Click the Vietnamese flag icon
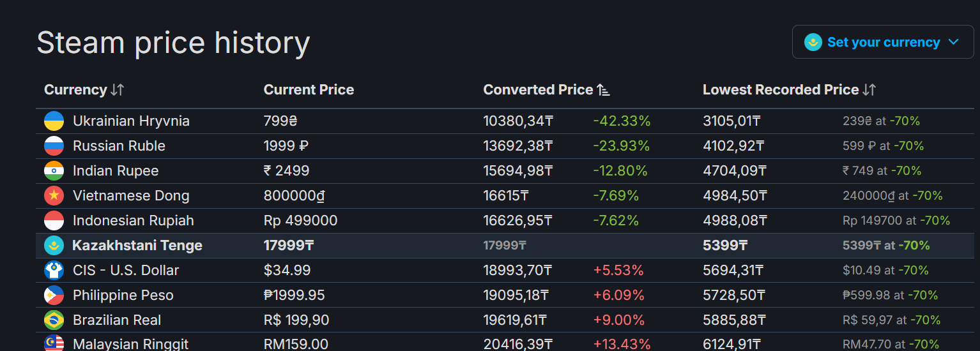This screenshot has height=351, width=980. pyautogui.click(x=54, y=195)
